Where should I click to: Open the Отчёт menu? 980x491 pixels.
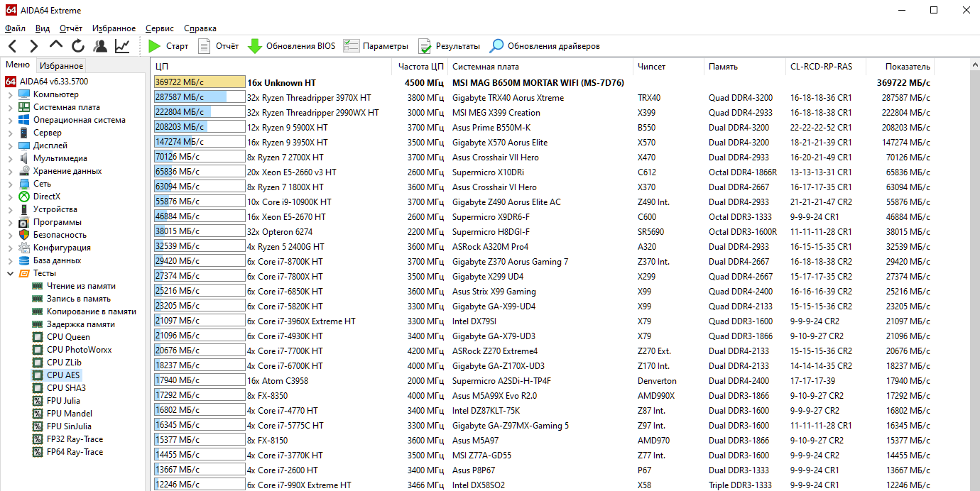[71, 28]
